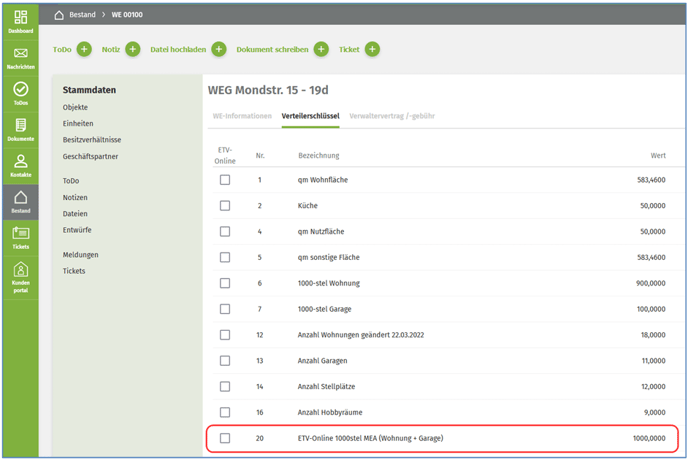This screenshot has height=460, width=688.
Task: Check ETV-Online box for Anzahl Stellplätze
Action: coord(225,386)
